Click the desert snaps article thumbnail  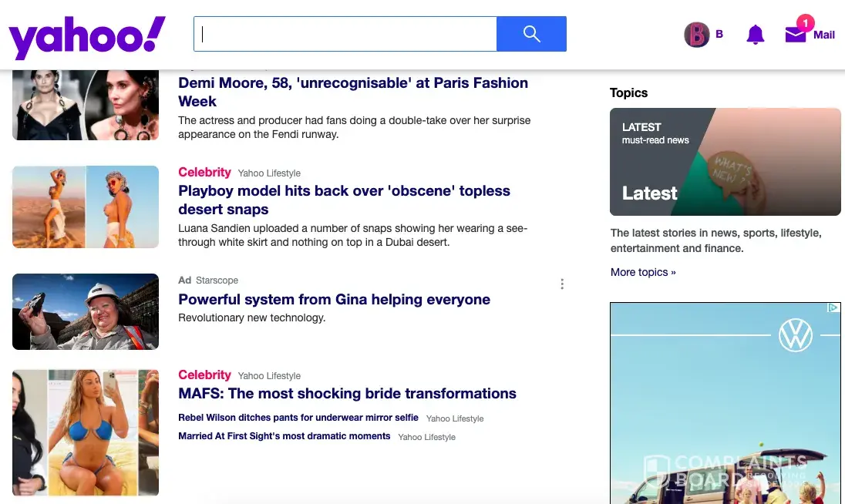tap(86, 207)
